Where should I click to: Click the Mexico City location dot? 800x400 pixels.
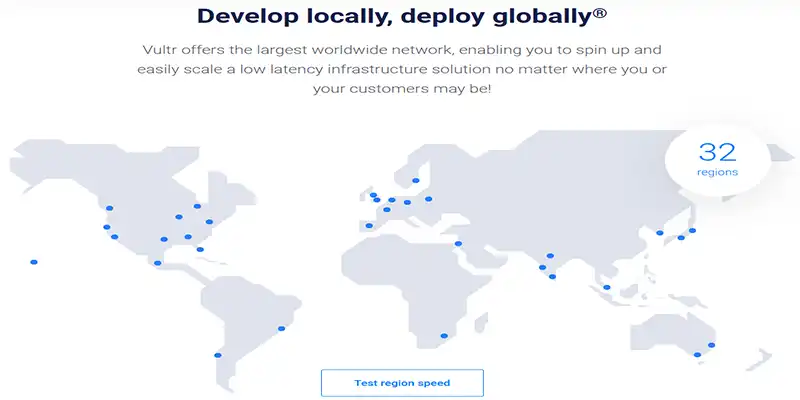click(157, 264)
